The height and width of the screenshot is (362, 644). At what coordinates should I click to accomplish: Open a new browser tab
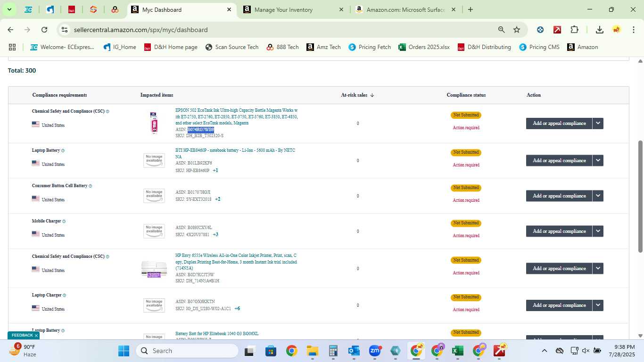[x=470, y=9]
